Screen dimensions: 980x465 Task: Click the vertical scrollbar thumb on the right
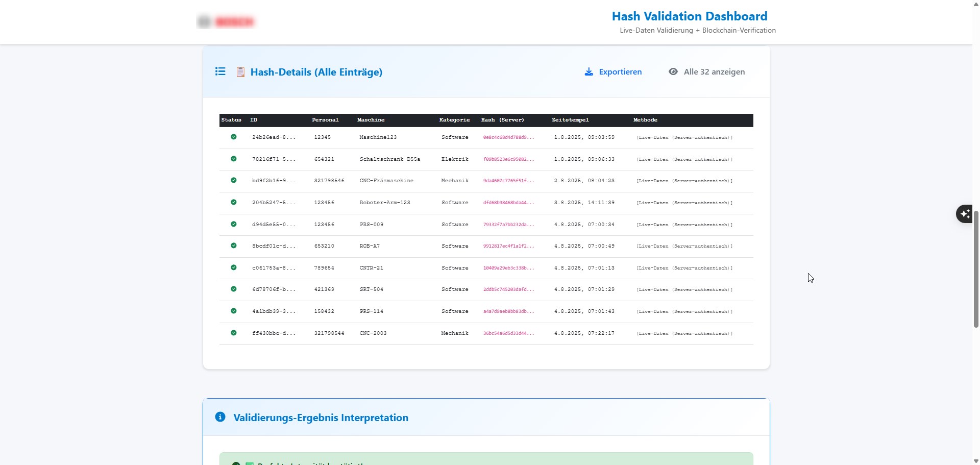975,269
